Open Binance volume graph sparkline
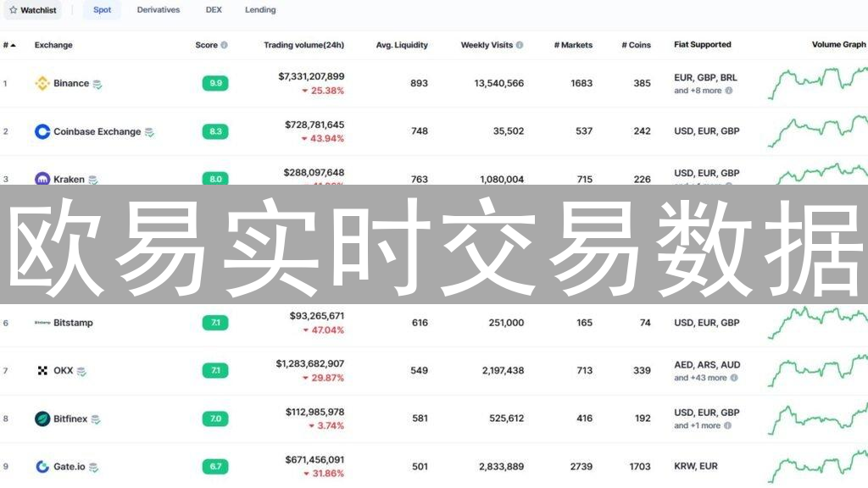The image size is (868, 488). [818, 82]
